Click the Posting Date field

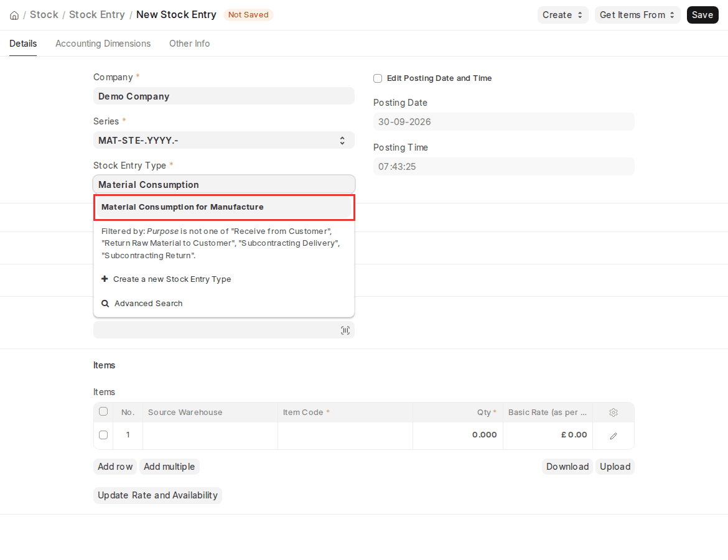click(504, 122)
